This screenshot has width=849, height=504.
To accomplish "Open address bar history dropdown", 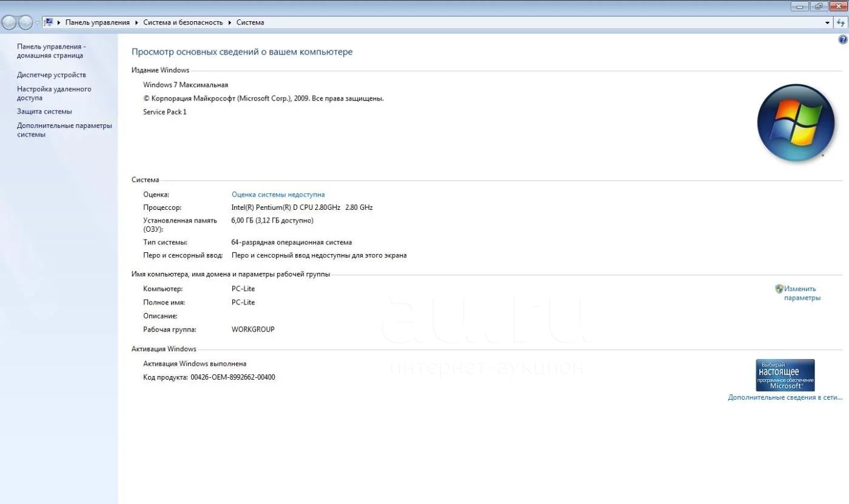I will point(828,23).
